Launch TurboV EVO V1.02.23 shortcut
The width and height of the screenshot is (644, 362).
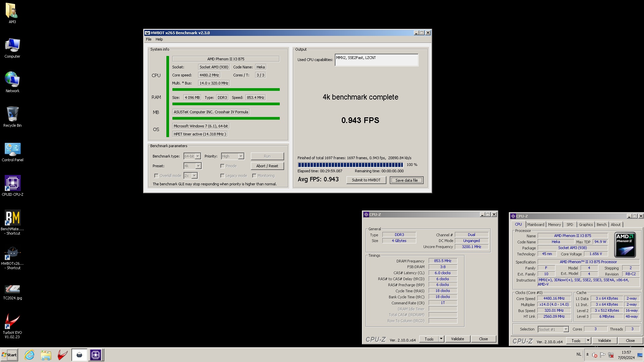pos(12,326)
